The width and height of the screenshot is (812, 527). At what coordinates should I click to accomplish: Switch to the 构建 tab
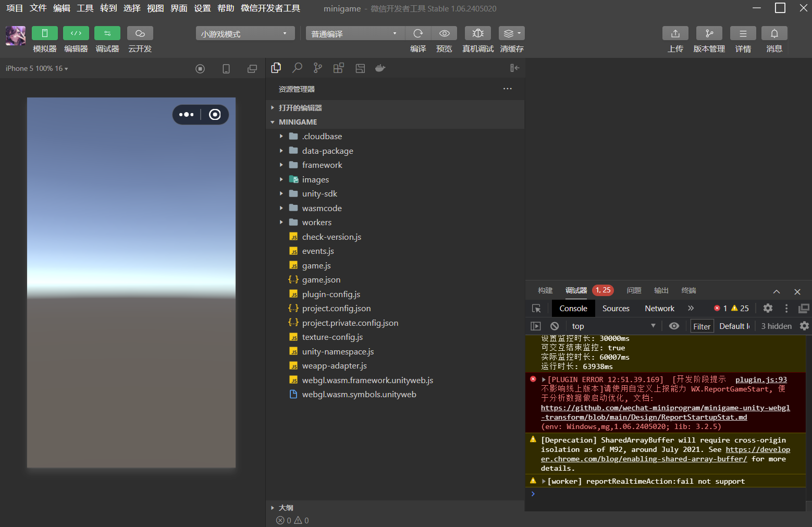coord(545,290)
